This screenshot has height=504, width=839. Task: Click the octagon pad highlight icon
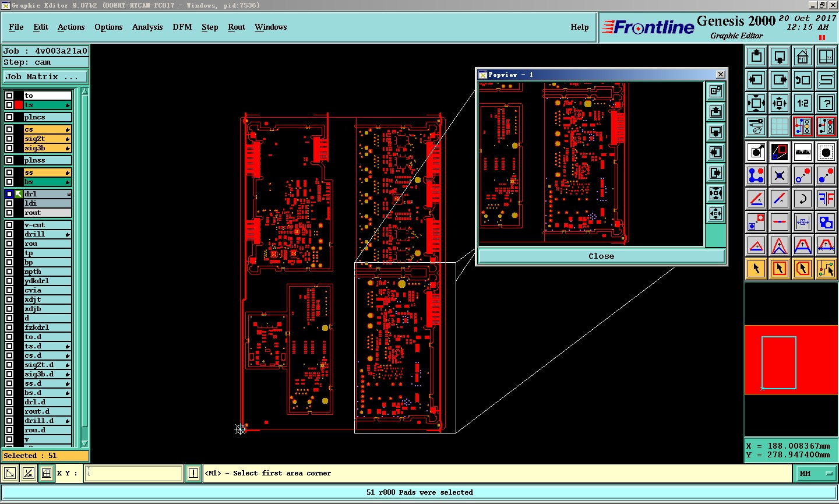click(826, 152)
